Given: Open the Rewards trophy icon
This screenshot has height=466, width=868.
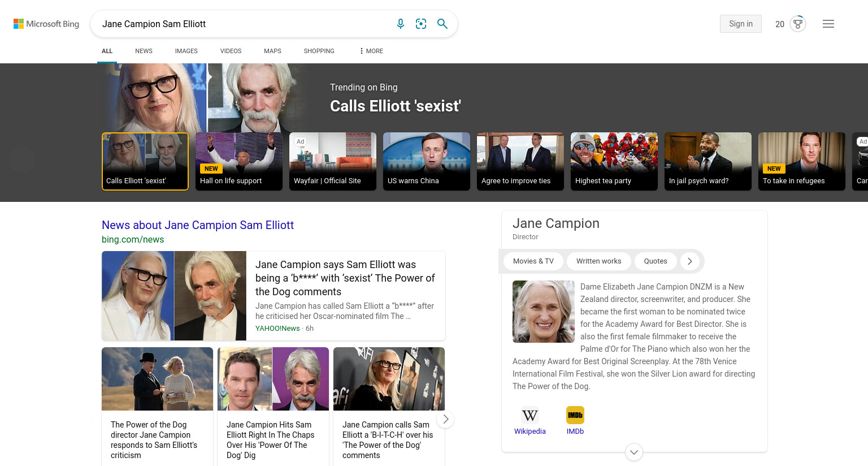Looking at the screenshot, I should point(798,24).
